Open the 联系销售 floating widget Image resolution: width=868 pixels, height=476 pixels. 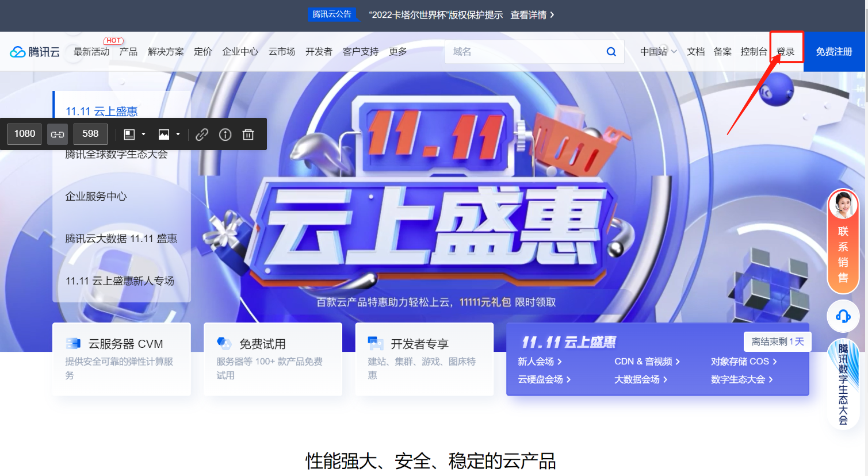843,241
